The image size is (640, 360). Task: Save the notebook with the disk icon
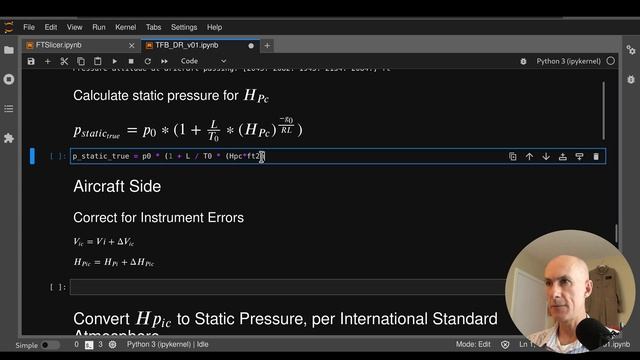coord(31,61)
